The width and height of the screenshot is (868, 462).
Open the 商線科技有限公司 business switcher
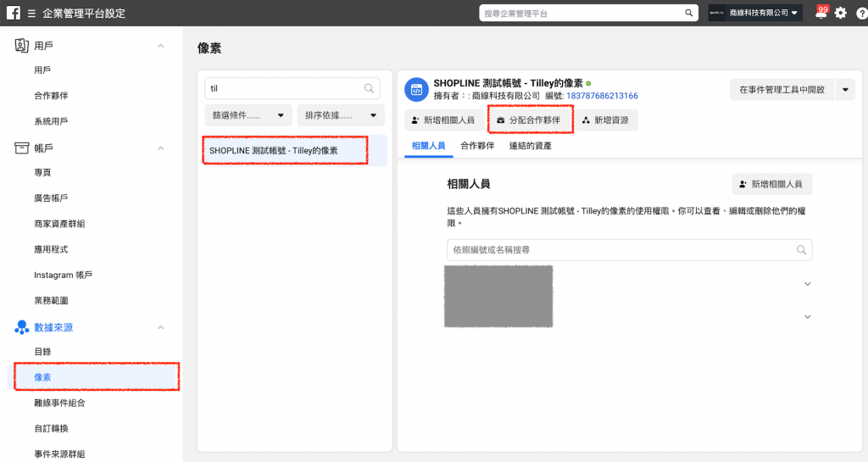[754, 13]
